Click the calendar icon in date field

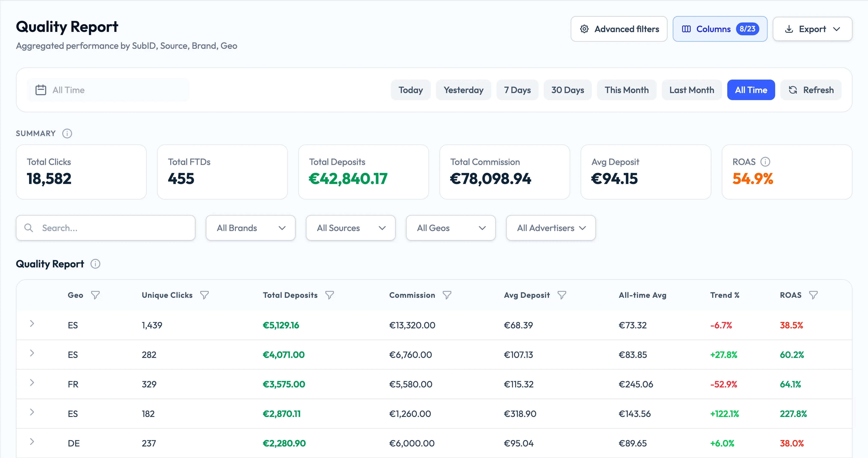pyautogui.click(x=41, y=90)
